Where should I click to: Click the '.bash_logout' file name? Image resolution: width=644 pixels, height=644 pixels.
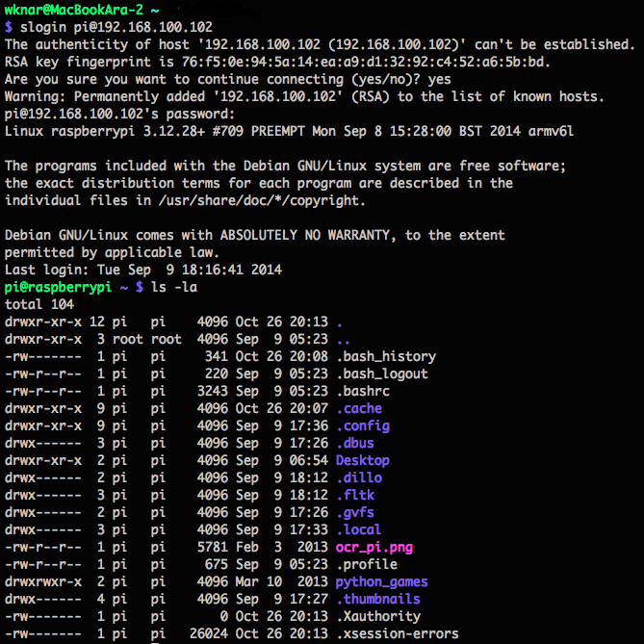(x=382, y=374)
